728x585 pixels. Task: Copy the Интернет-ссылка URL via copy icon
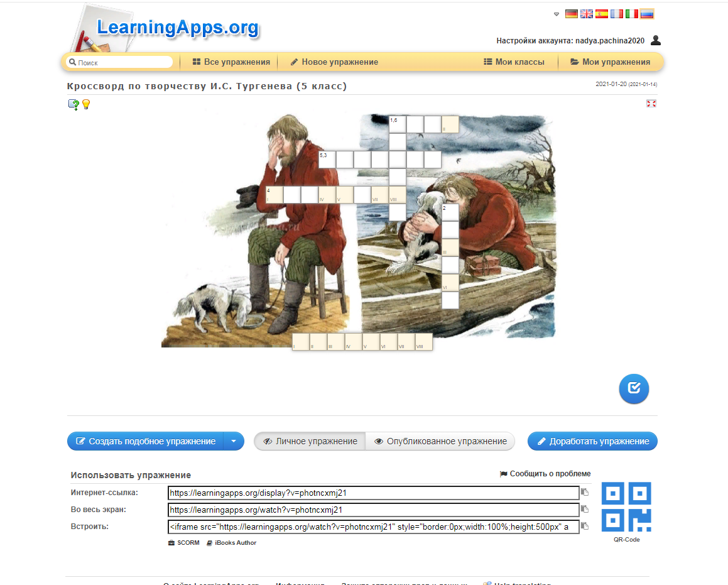pyautogui.click(x=585, y=493)
